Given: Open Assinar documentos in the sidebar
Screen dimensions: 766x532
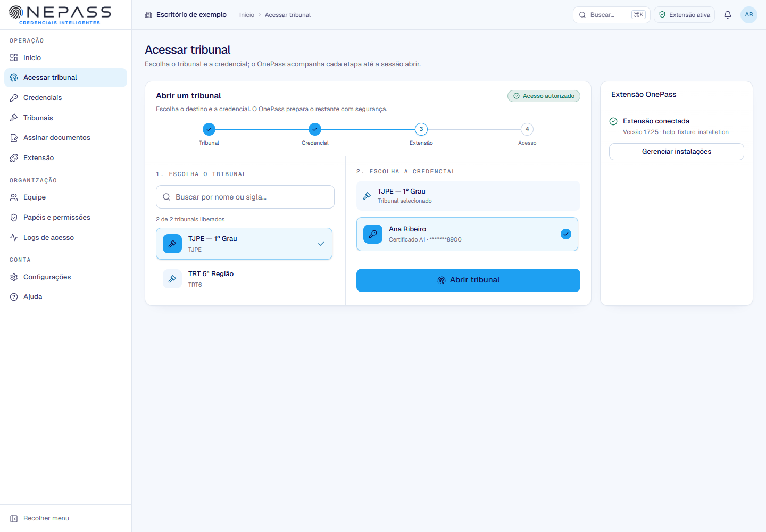Looking at the screenshot, I should point(65,138).
